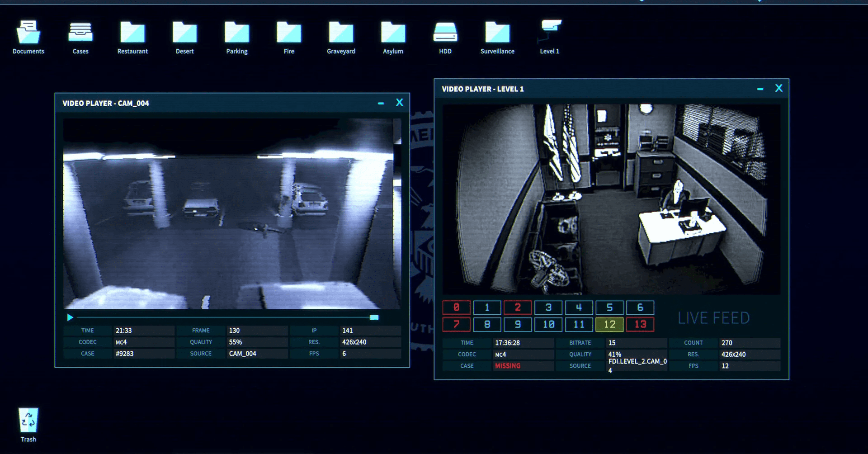This screenshot has width=868, height=454.
Task: Click case number #9283
Action: point(124,354)
